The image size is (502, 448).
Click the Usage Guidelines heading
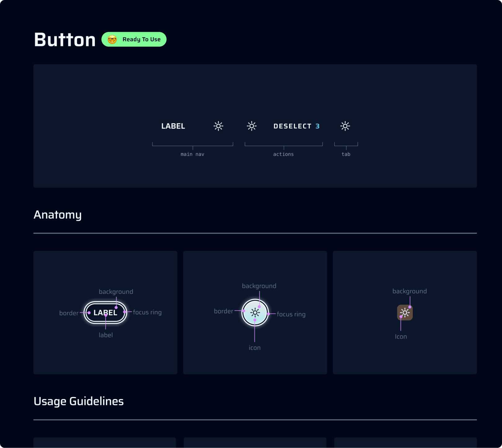79,401
